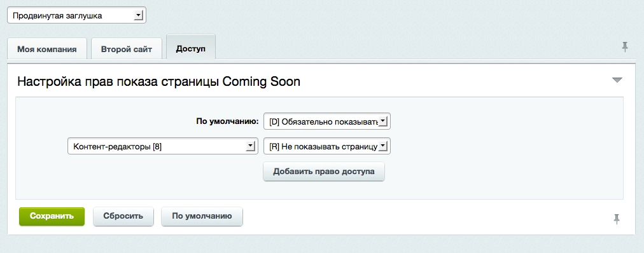Click arrow on Контент-редакторы group selector
Image resolution: width=644 pixels, height=253 pixels.
click(x=250, y=146)
